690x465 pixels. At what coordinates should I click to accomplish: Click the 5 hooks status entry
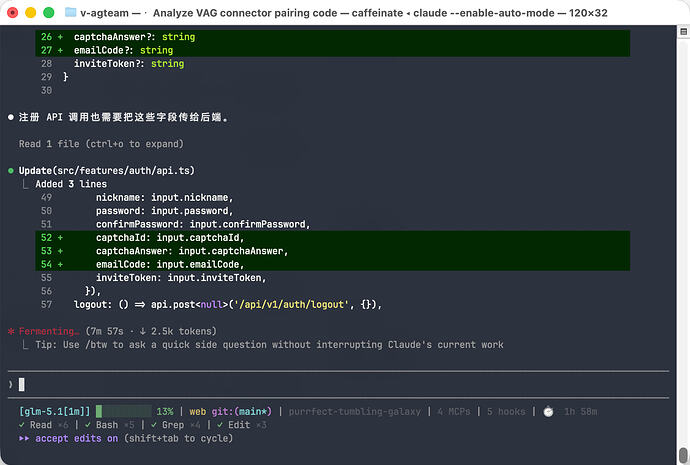[x=506, y=412]
